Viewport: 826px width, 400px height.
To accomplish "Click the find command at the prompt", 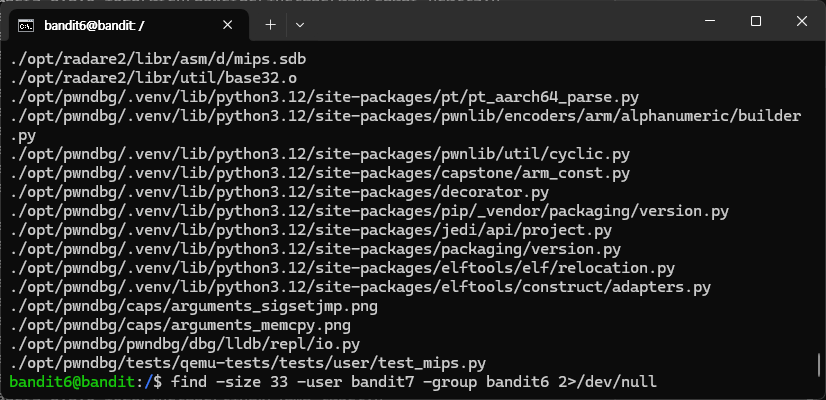I will point(414,382).
